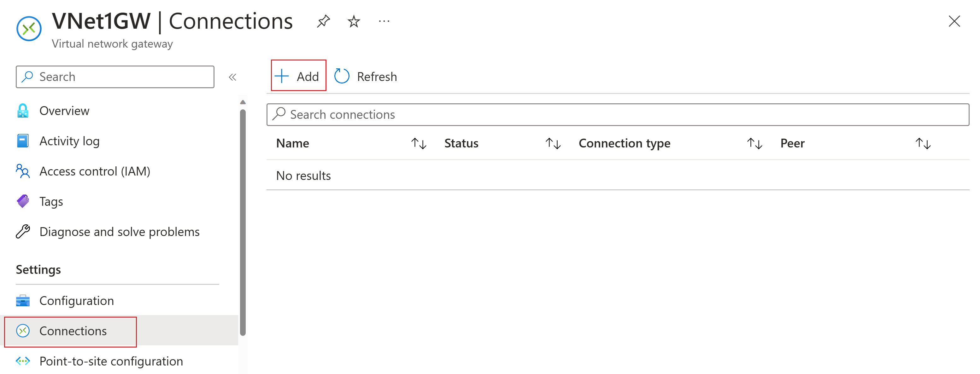
Task: Click the sort arrows next to Status
Action: (x=553, y=143)
